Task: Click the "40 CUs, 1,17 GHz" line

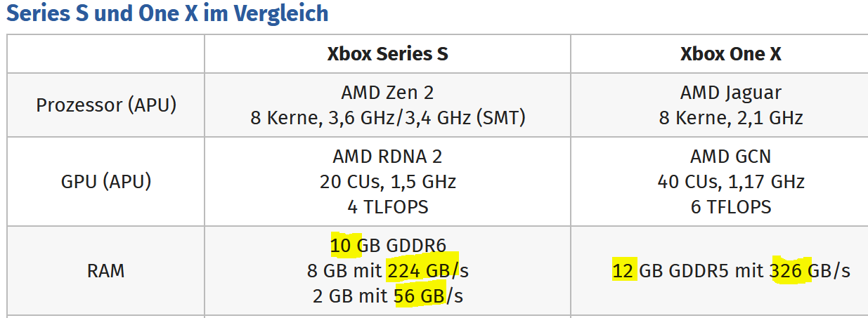Action: pyautogui.click(x=730, y=182)
